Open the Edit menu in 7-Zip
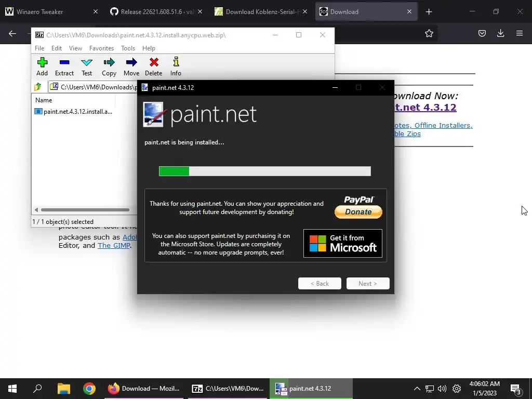This screenshot has width=532, height=399. tap(56, 48)
